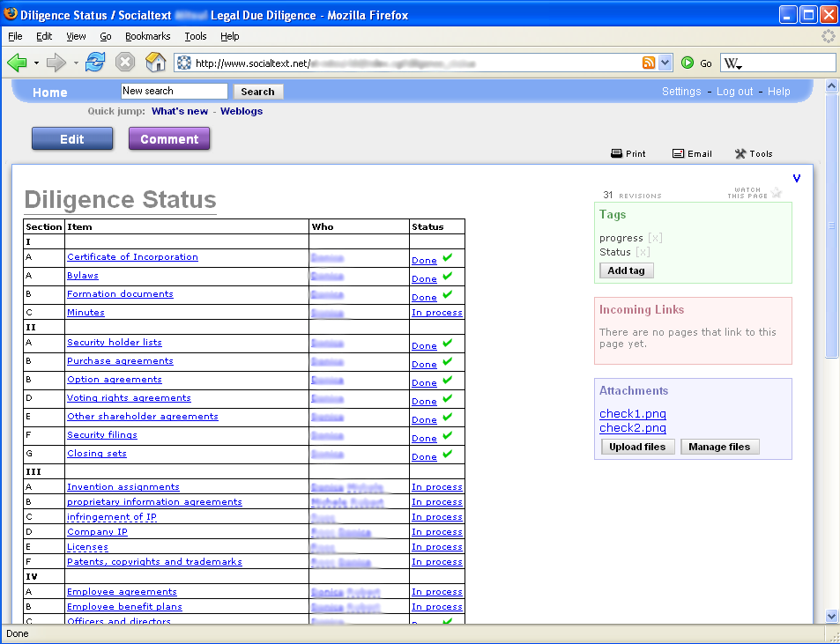Collapse the sidebar with the V arrow
Image resolution: width=840 pixels, height=644 pixels.
(x=797, y=179)
